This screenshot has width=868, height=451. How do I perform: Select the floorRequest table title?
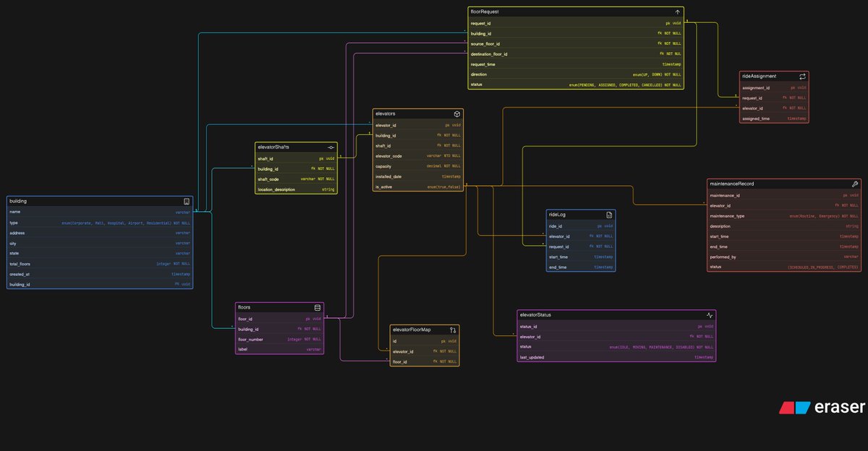(x=485, y=12)
